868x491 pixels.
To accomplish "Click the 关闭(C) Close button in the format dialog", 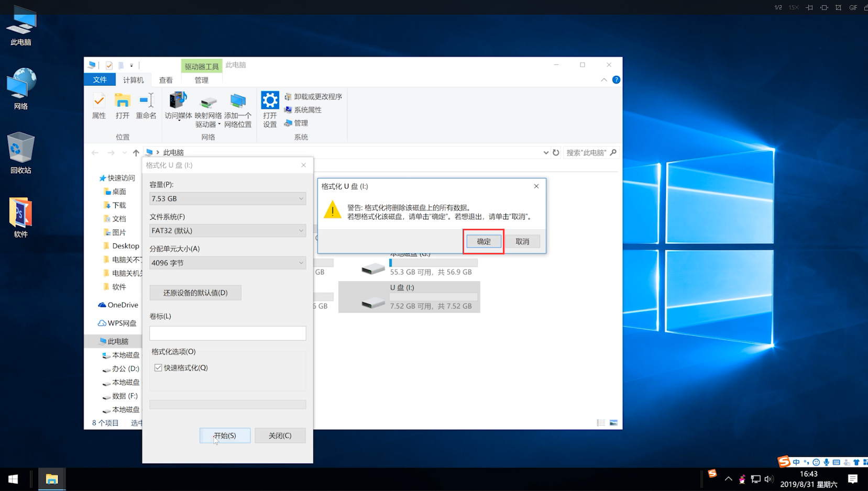I will click(x=280, y=436).
